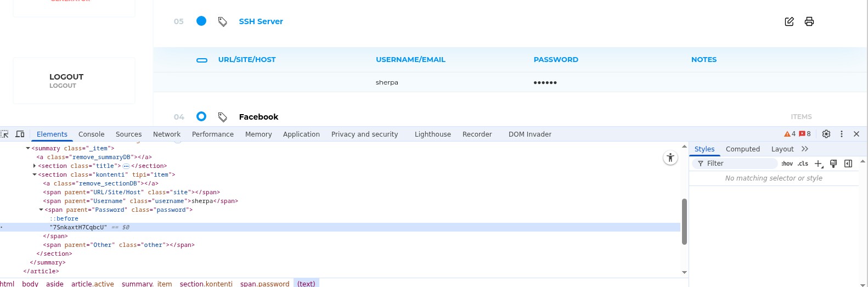The image size is (868, 287).
Task: Select the "7SnkaxtH7CqbcU" text node
Action: pos(78,227)
